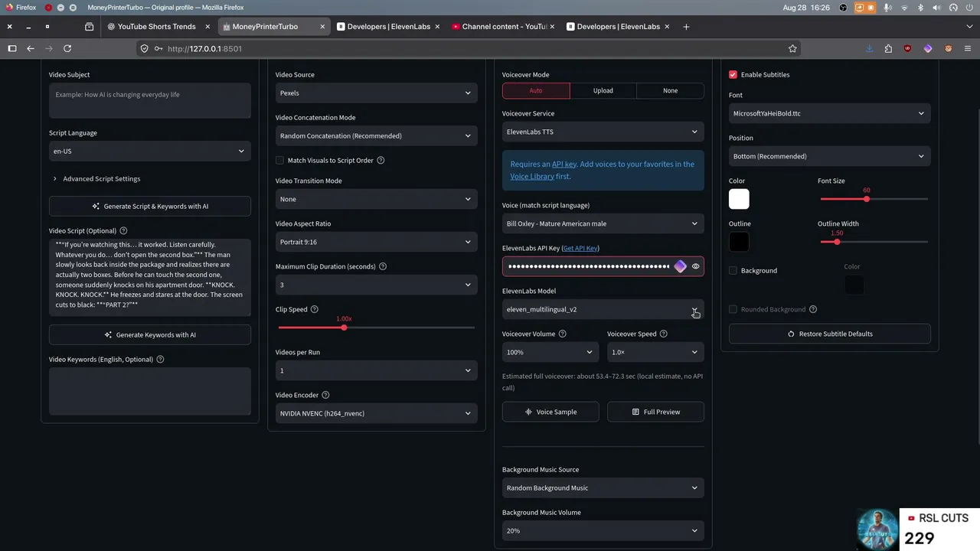This screenshot has width=980, height=551.
Task: Click the purple diamond extension in the toolbar
Action: 928,48
